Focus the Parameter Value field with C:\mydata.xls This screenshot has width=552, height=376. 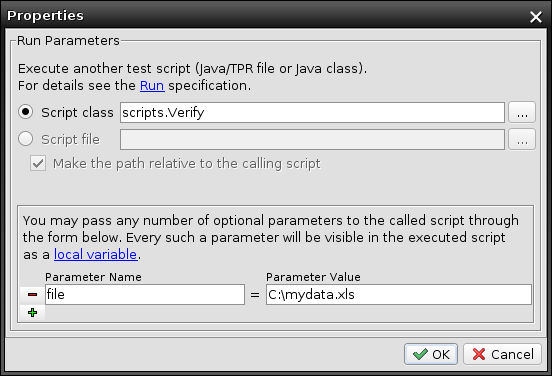399,294
